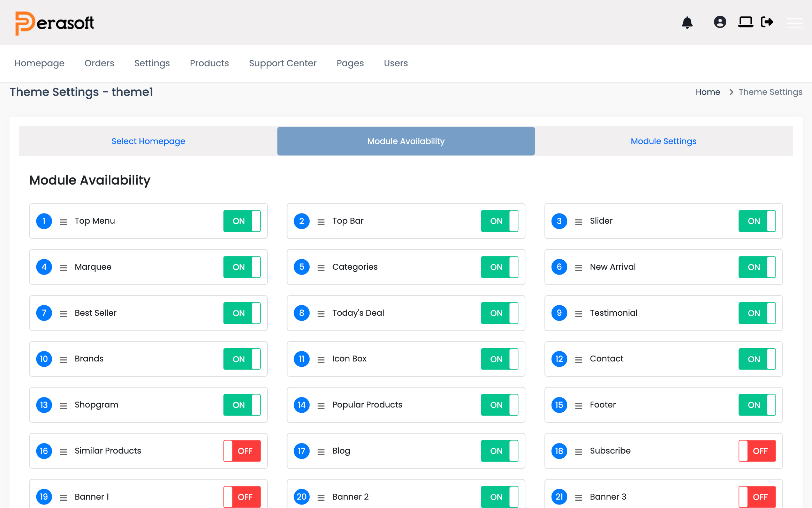Screen dimensions: 812x508
Task: Click the Contact module label
Action: 607,359
